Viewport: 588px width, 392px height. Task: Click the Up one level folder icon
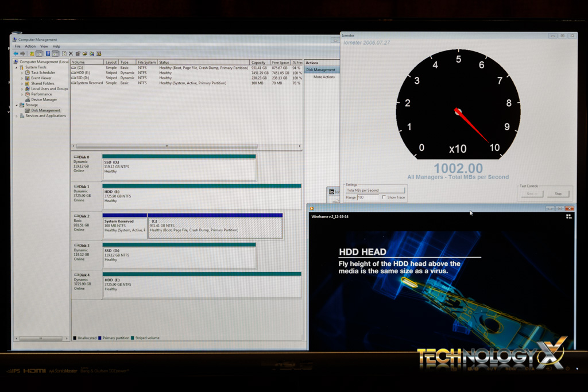coord(32,53)
